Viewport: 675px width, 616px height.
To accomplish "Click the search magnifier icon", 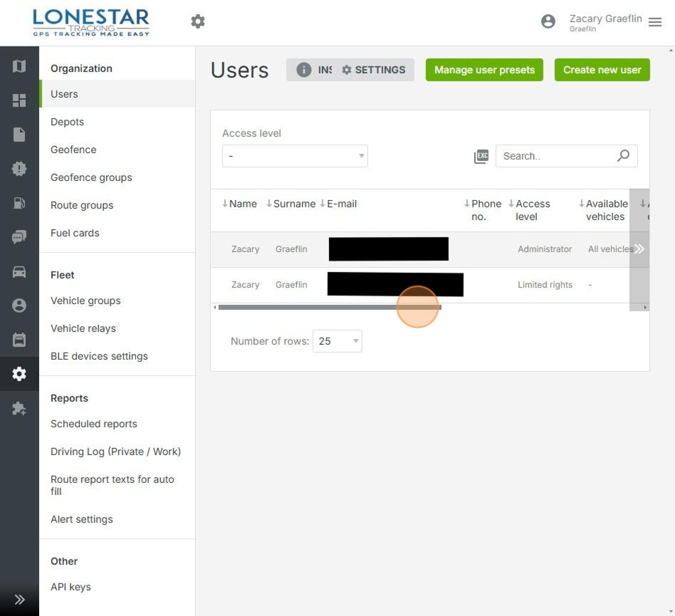I will point(623,156).
